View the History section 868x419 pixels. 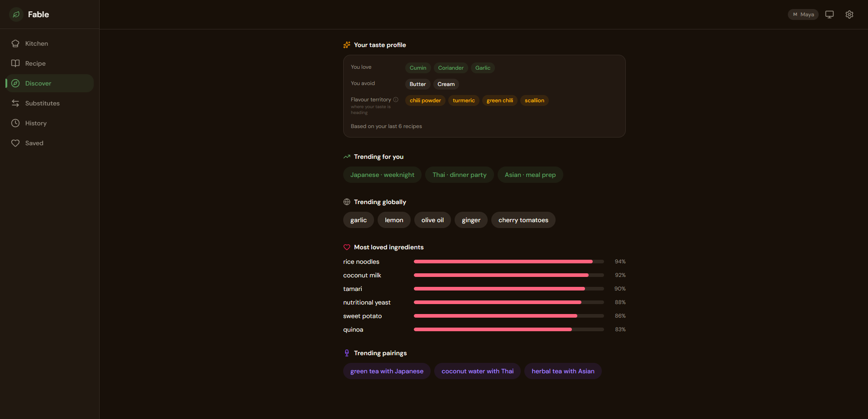pyautogui.click(x=49, y=123)
